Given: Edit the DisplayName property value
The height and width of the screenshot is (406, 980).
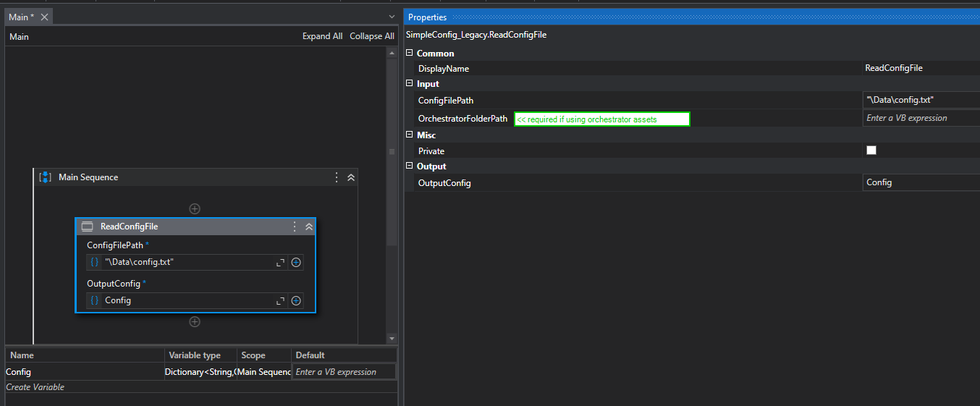Looking at the screenshot, I should coord(921,68).
